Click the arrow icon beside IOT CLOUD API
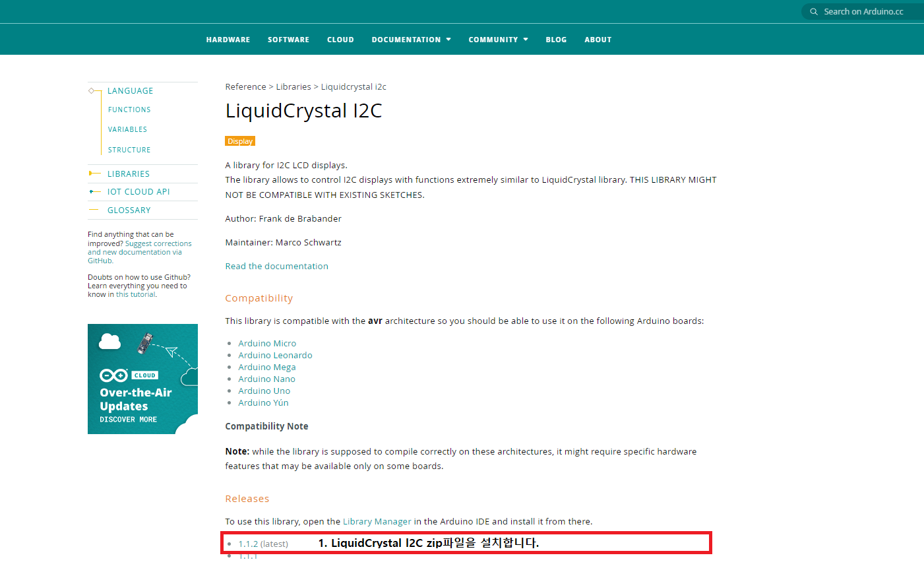This screenshot has height=572, width=924. [x=94, y=191]
